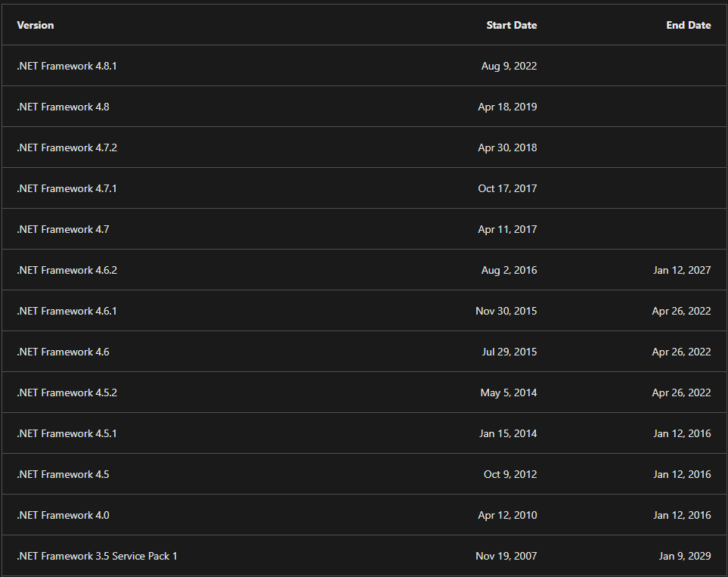728x577 pixels.
Task: Click the .NET Framework 4.5.1 version cell
Action: (x=67, y=433)
